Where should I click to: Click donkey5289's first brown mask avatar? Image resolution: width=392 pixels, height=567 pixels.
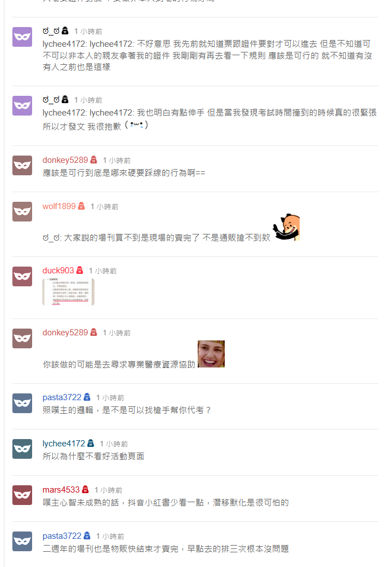coord(22,165)
